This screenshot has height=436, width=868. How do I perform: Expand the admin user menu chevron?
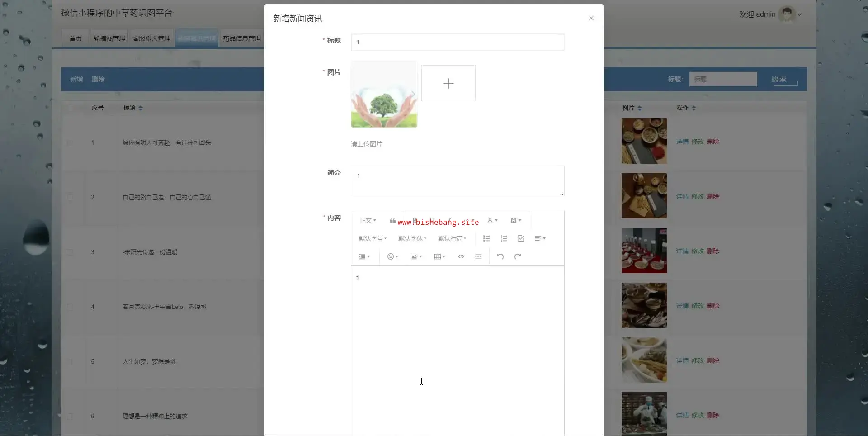(799, 14)
